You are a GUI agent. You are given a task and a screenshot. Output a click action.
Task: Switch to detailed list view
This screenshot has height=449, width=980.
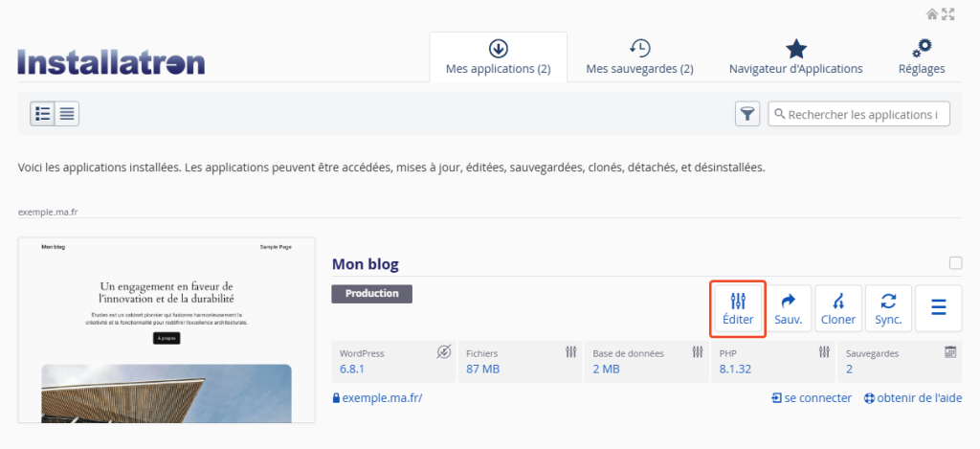(x=42, y=114)
